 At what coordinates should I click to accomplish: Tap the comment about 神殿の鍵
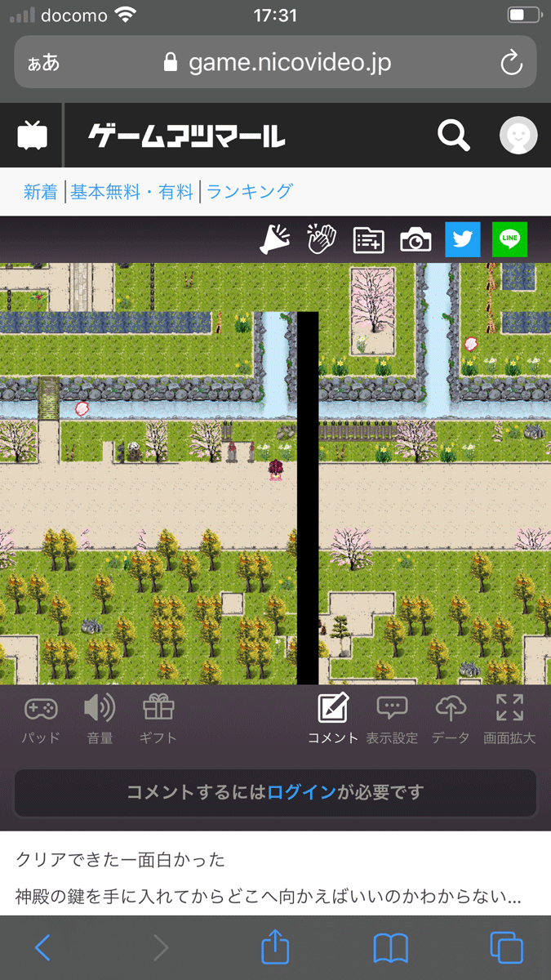click(x=269, y=898)
